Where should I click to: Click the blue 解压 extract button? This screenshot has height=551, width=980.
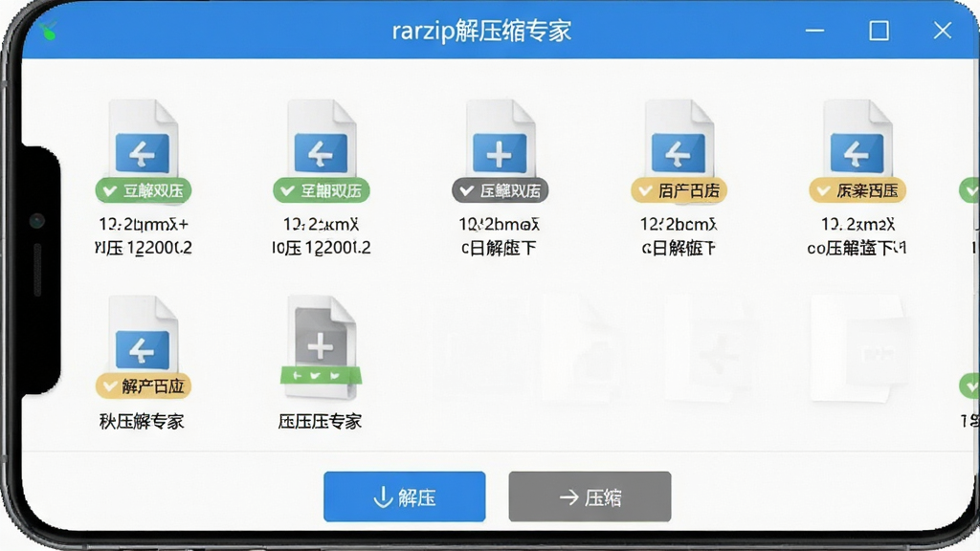(x=405, y=496)
